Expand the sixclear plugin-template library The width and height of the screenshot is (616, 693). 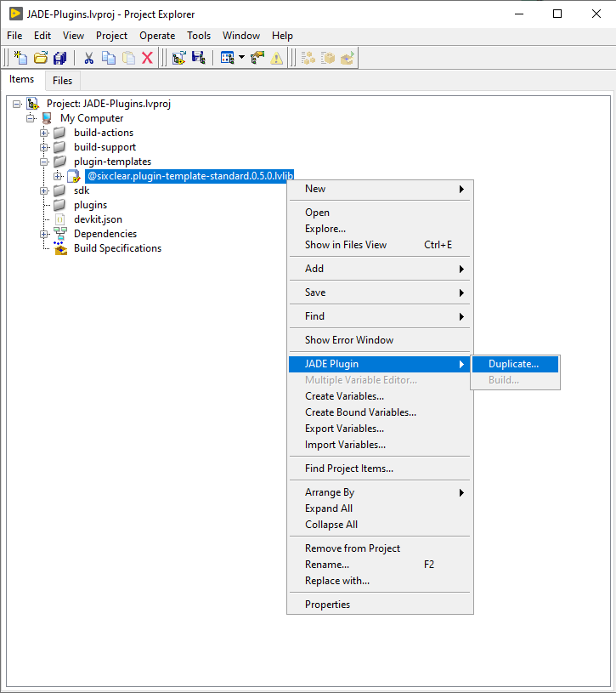[x=58, y=176]
